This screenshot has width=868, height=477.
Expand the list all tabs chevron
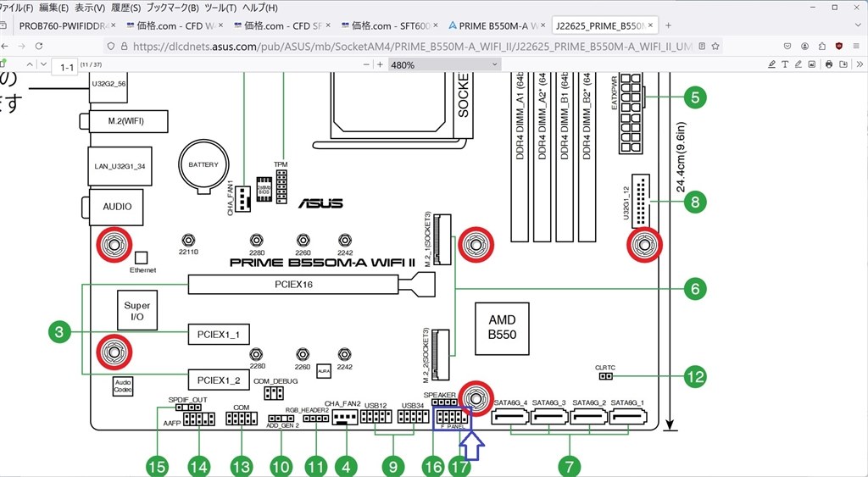point(859,25)
